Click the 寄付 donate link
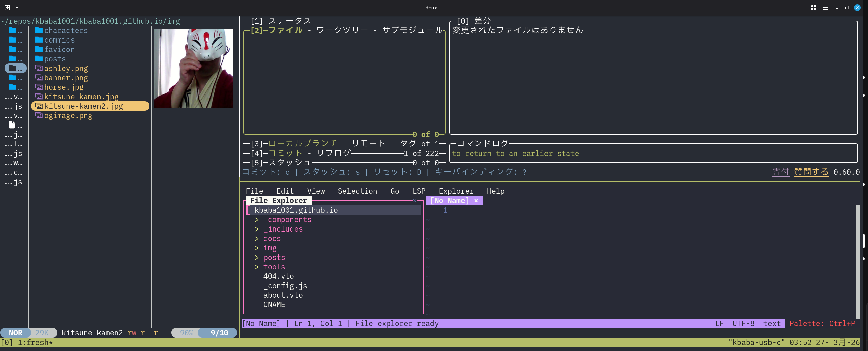This screenshot has width=868, height=351. pos(781,172)
